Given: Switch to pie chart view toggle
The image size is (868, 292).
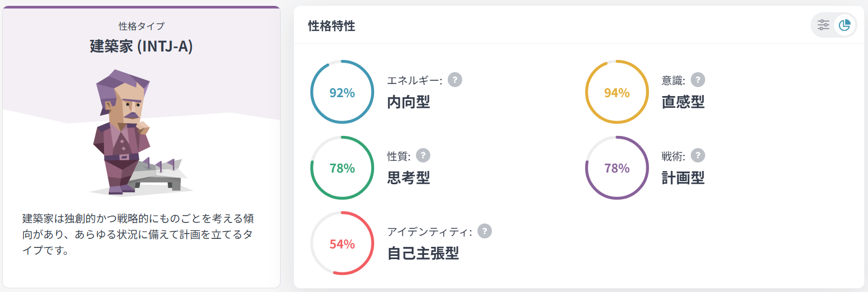Looking at the screenshot, I should point(845,25).
